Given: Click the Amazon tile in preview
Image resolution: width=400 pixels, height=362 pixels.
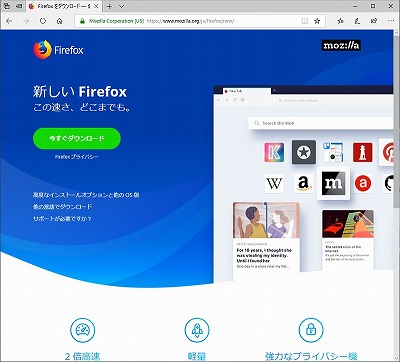Looking at the screenshot, I should click(304, 183).
